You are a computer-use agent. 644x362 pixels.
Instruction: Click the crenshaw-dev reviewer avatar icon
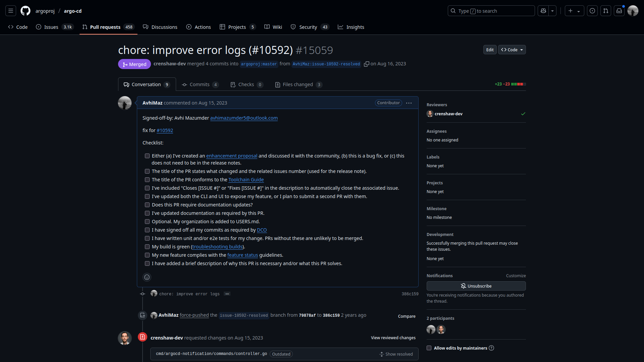tap(430, 114)
